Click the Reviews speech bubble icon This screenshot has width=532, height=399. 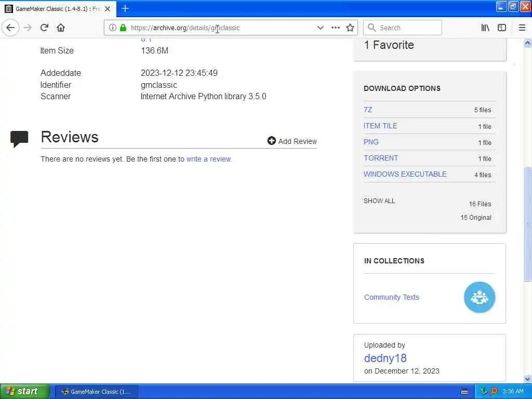(19, 138)
